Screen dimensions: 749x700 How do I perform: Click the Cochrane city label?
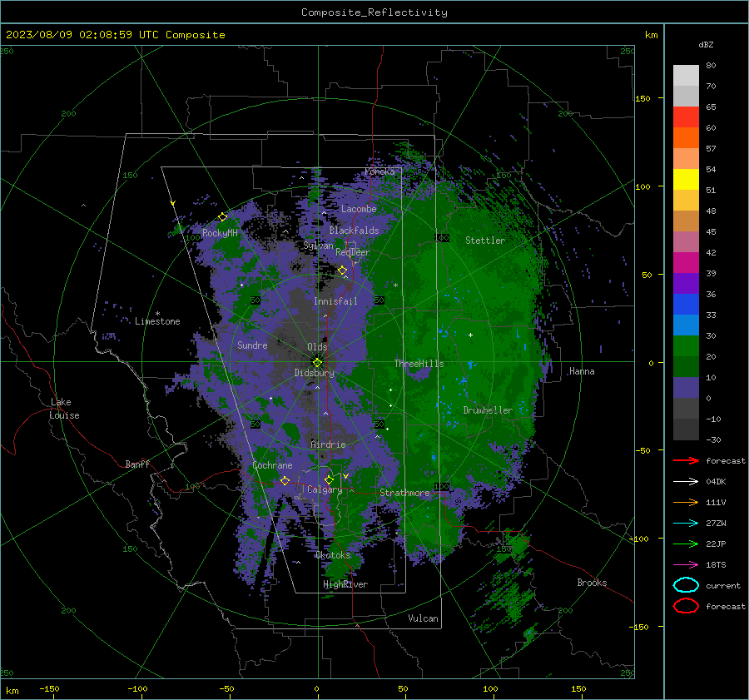coord(272,465)
